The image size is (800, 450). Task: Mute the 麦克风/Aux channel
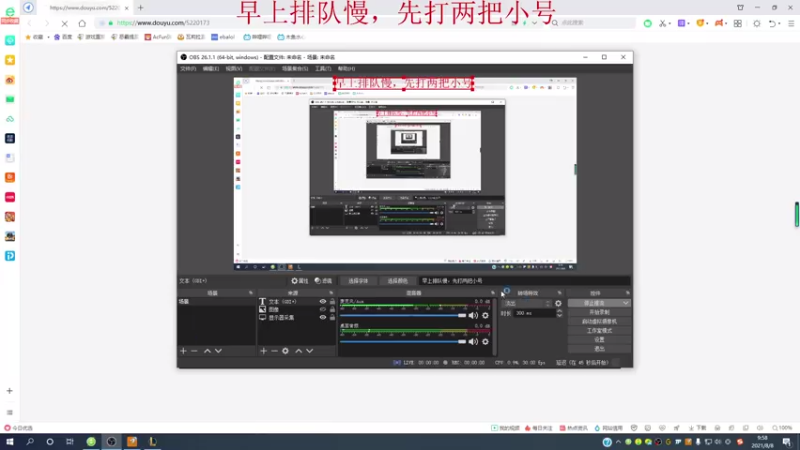pos(473,315)
